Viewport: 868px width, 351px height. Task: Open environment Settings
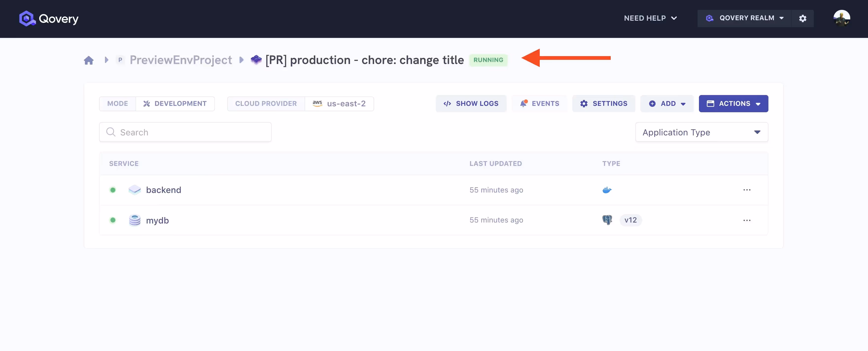pyautogui.click(x=604, y=104)
